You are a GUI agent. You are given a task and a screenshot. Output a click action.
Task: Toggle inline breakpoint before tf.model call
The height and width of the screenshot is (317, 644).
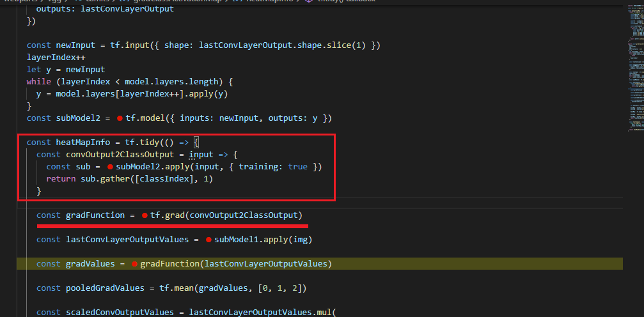coord(120,118)
